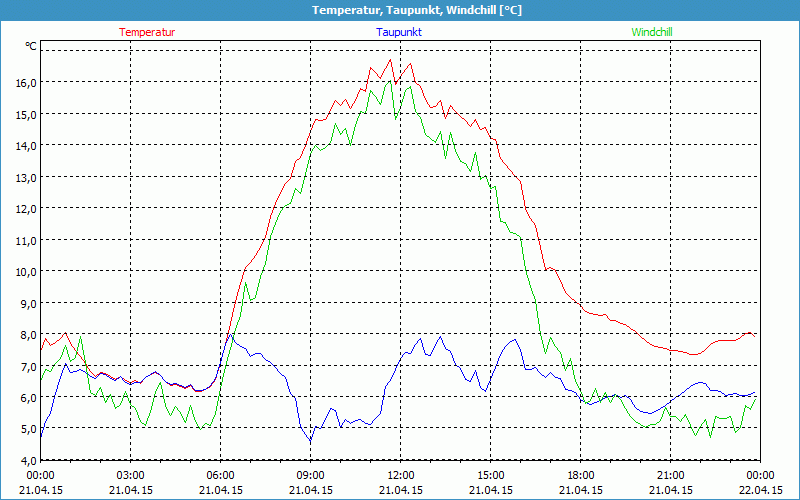Viewport: 800px width, 500px height.
Task: Select the 10,0 y-axis value label
Action: [24, 271]
